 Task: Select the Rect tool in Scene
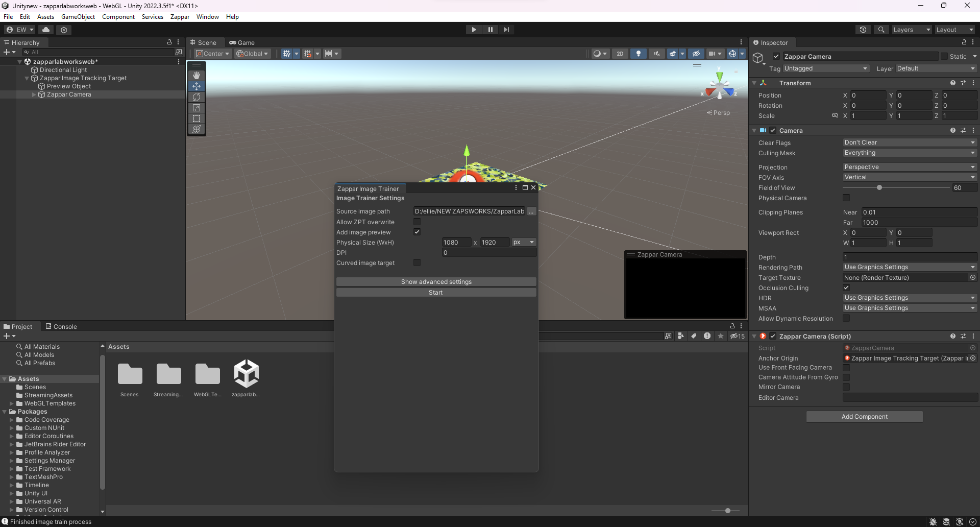pyautogui.click(x=197, y=118)
